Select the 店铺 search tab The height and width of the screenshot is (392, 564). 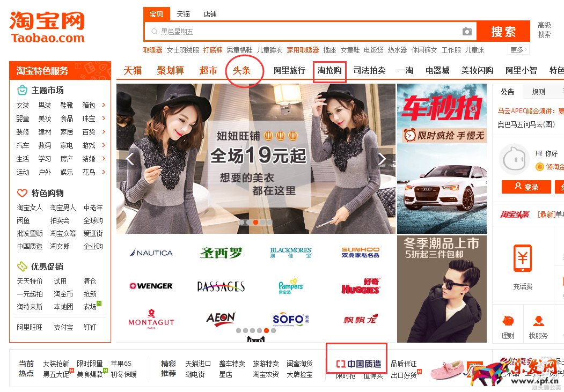(210, 14)
